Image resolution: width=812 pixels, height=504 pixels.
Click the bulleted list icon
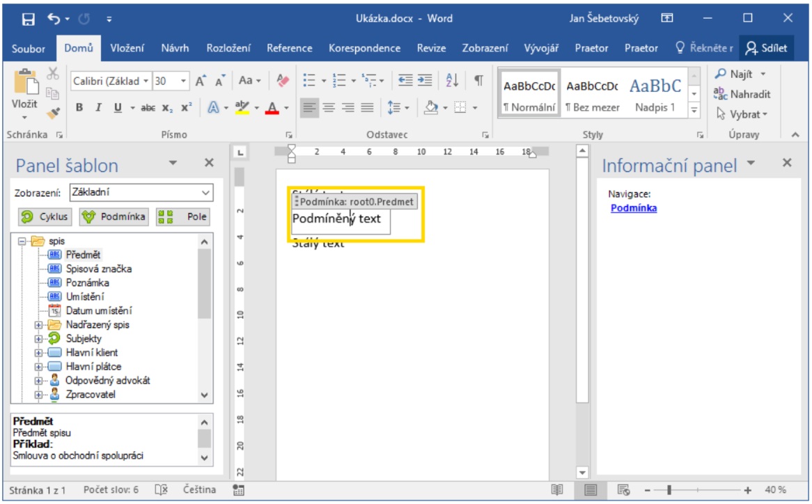coord(310,81)
